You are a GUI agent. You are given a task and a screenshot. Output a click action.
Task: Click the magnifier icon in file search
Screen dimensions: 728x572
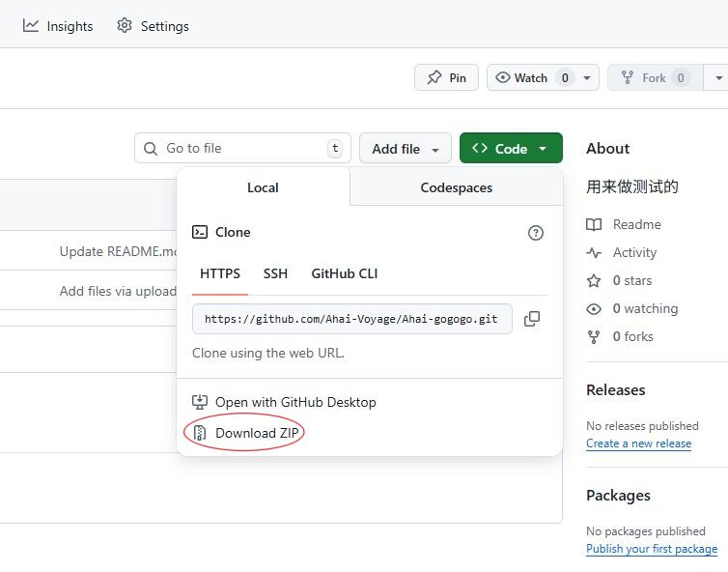(151, 149)
